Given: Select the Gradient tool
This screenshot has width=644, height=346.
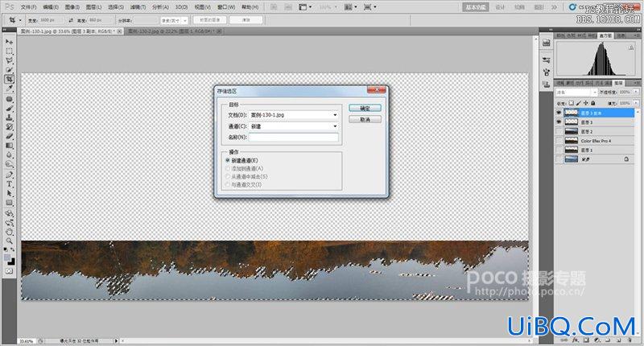Looking at the screenshot, I should (x=9, y=146).
